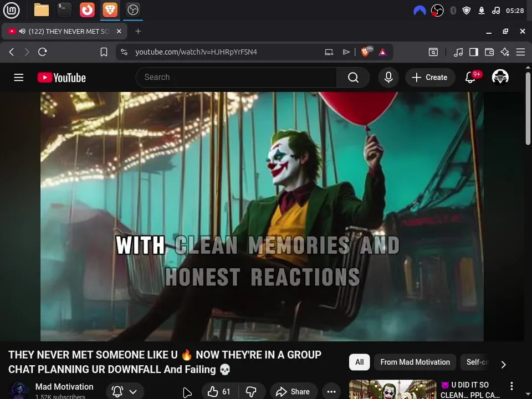This screenshot has width=532, height=399.
Task: Open YouTube notifications bell
Action: (470, 78)
